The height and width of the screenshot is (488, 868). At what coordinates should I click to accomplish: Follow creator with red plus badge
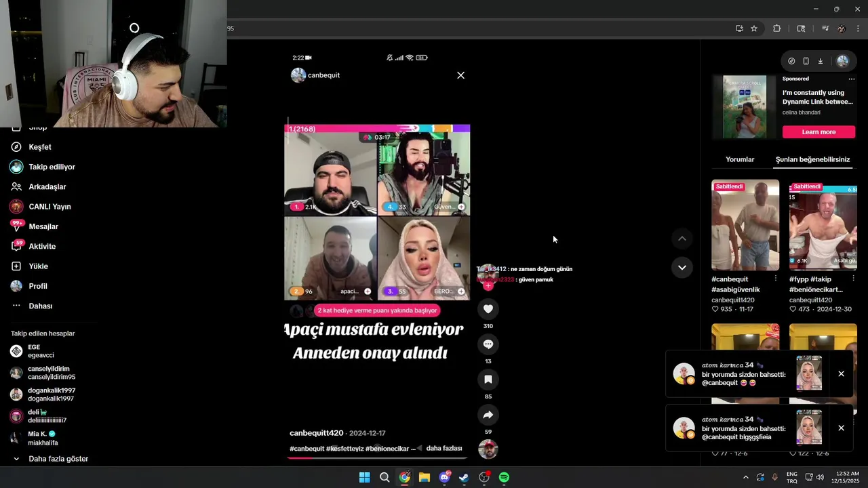[488, 285]
